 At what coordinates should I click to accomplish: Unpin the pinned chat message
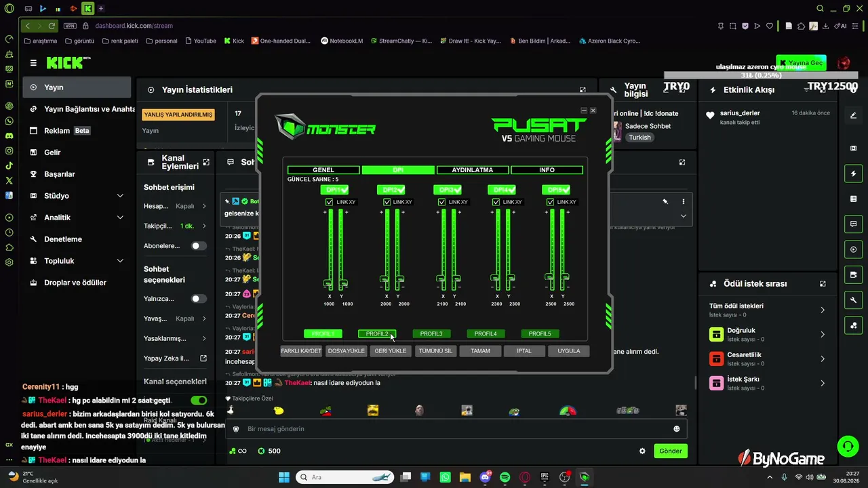[665, 201]
